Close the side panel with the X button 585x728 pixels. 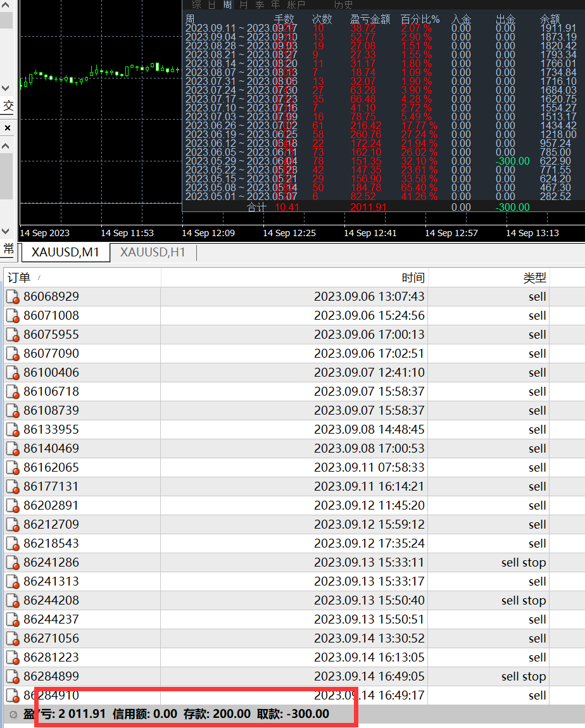[x=8, y=128]
